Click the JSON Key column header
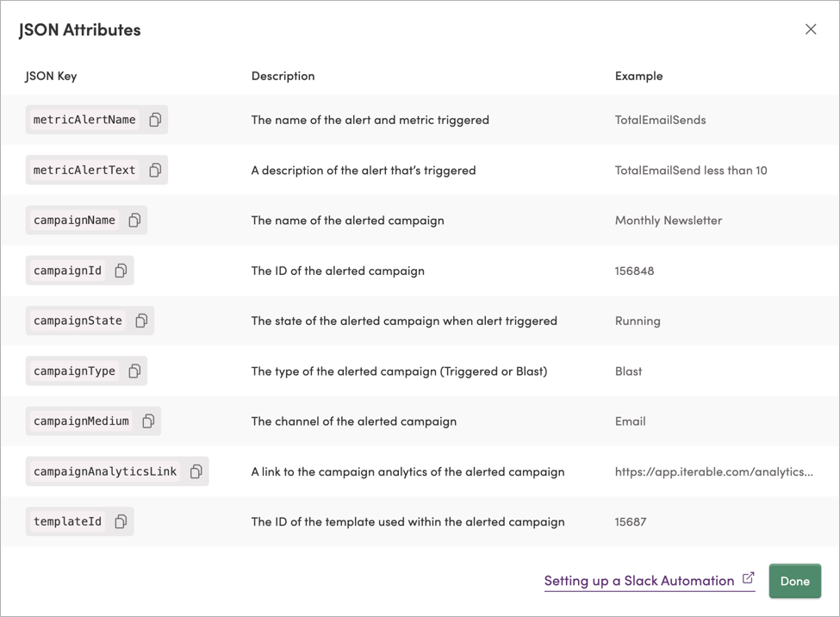 click(x=50, y=76)
